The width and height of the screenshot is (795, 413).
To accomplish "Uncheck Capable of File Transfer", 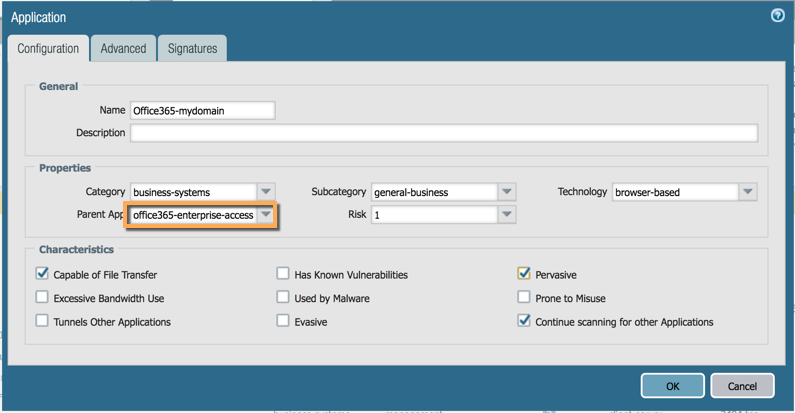I will point(42,274).
